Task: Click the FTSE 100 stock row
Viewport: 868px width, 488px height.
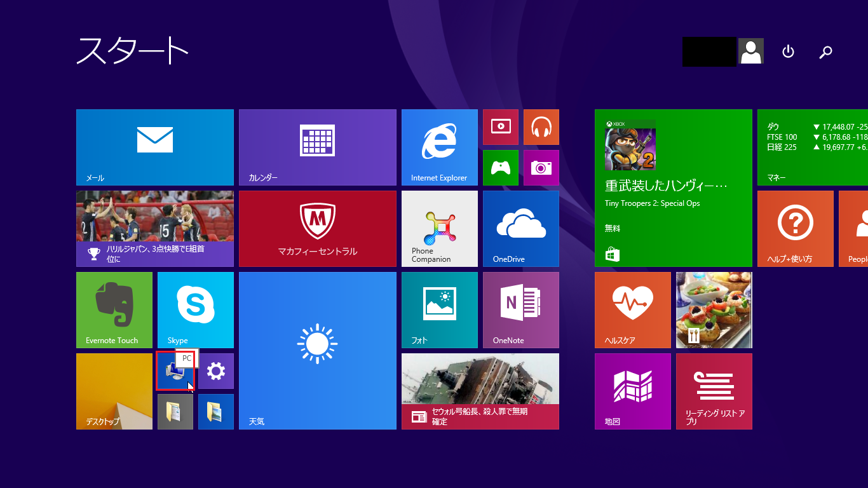Action: coord(817,137)
